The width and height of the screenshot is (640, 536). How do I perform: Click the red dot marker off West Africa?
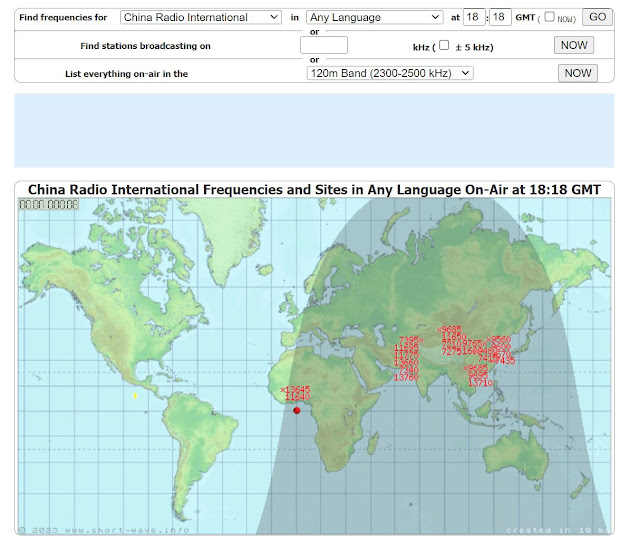tap(297, 410)
